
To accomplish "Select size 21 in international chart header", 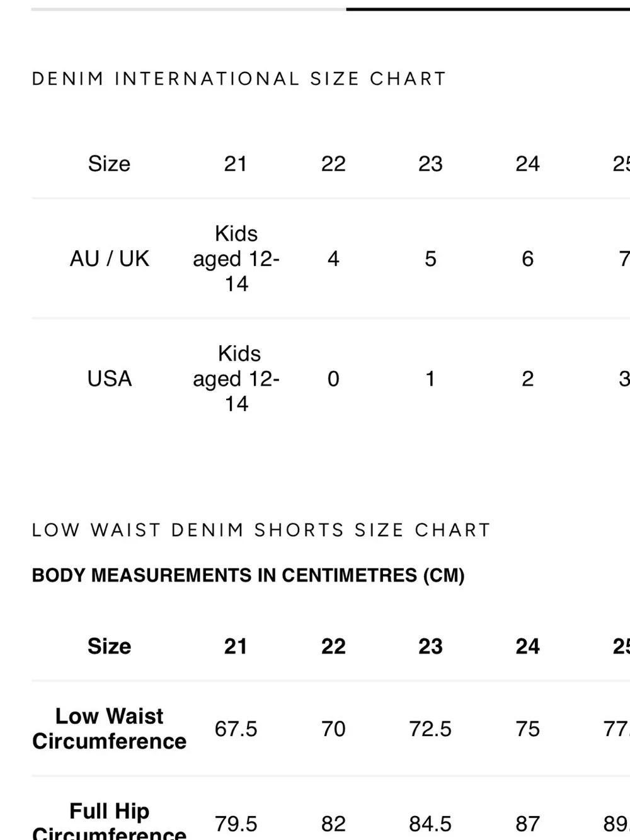I will click(236, 164).
